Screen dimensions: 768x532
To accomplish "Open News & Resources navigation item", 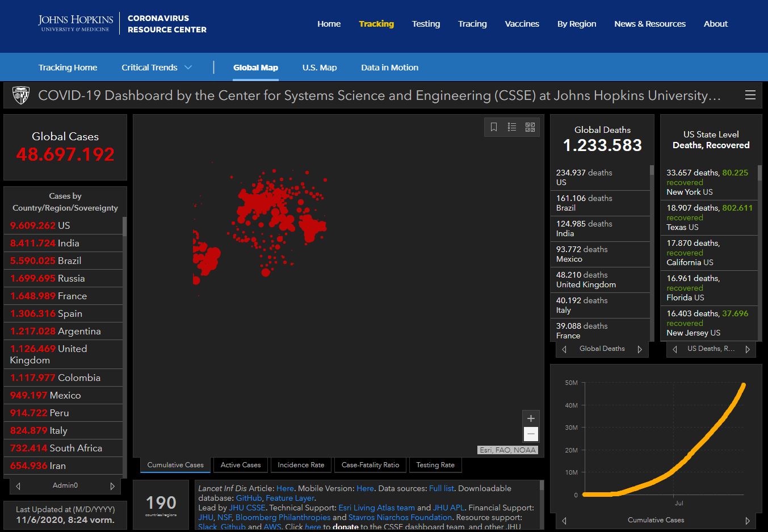I will click(x=650, y=24).
